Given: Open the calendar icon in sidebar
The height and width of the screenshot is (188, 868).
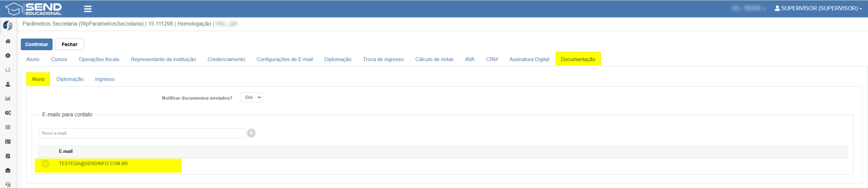Looking at the screenshot, I should tap(8, 156).
